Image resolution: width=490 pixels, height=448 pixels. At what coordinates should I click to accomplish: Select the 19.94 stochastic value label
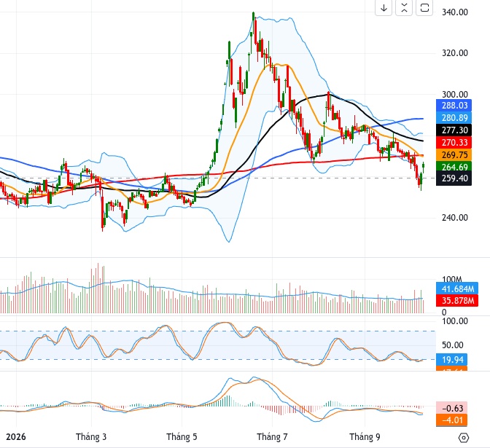click(x=452, y=360)
